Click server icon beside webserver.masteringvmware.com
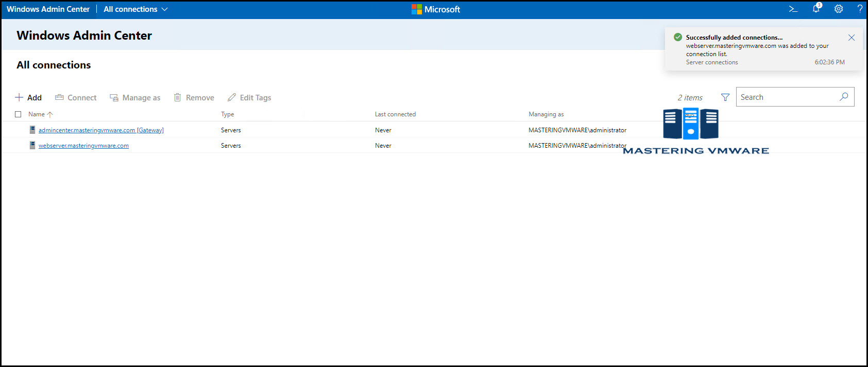 point(32,145)
